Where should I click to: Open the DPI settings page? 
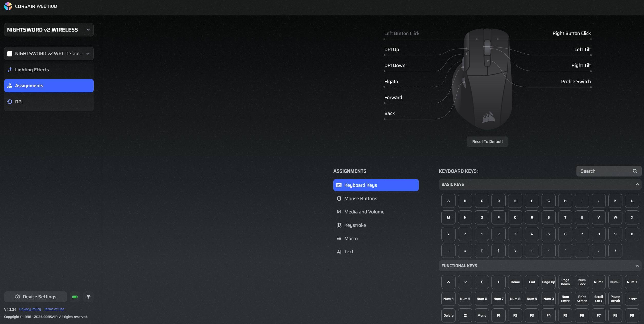(x=49, y=102)
